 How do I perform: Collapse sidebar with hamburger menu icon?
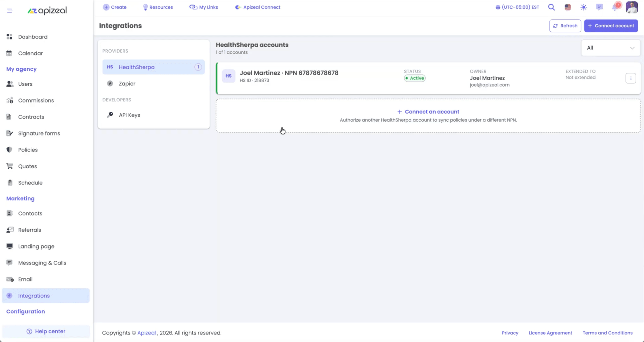(10, 11)
